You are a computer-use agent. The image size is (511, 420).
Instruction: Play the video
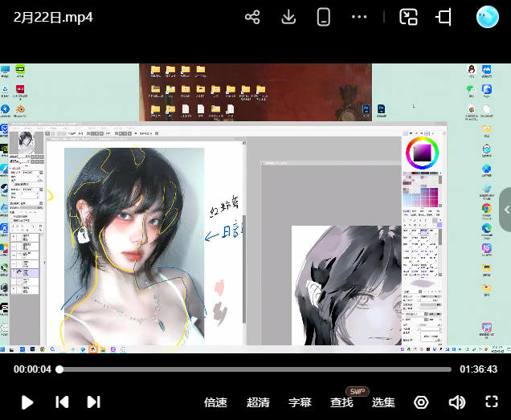[x=27, y=402]
